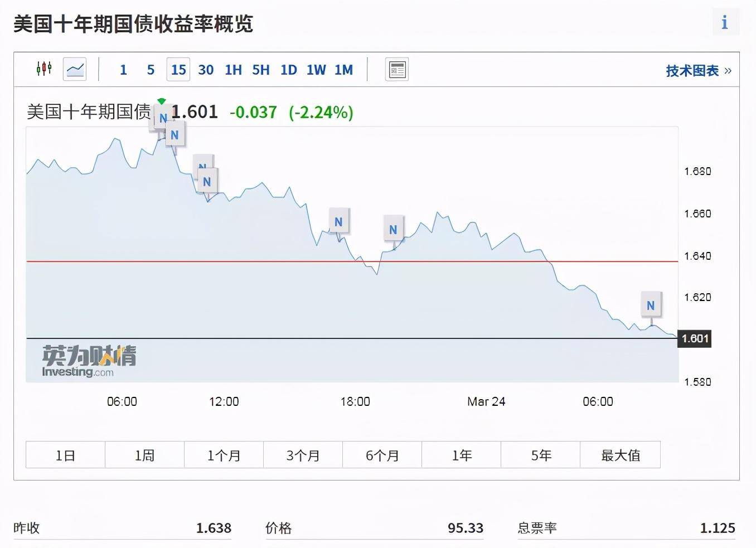The width and height of the screenshot is (756, 548).
Task: Switch to candlestick chart view
Action: [x=44, y=69]
